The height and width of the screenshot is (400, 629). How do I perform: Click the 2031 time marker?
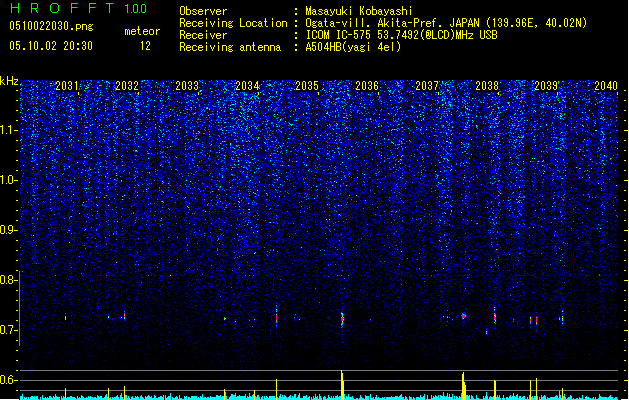(67, 86)
